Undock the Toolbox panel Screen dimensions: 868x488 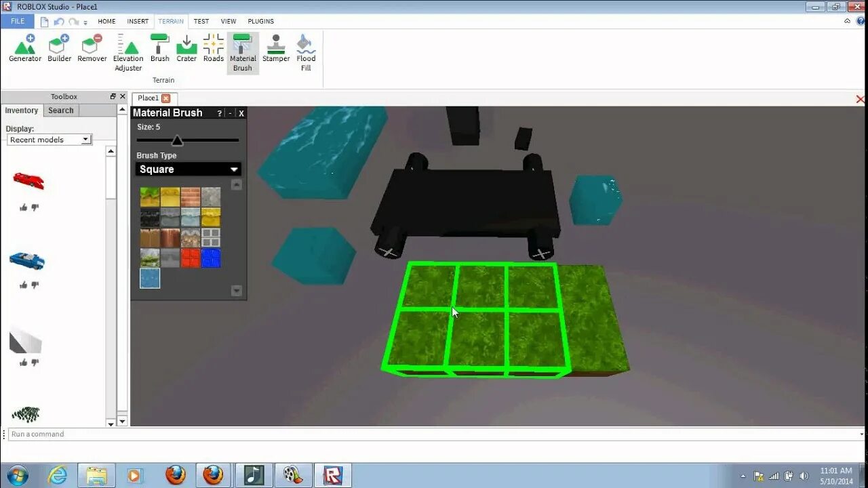click(113, 96)
